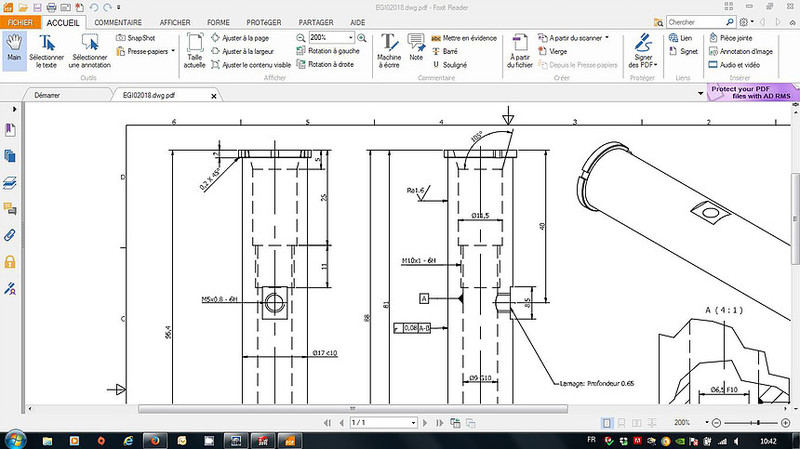This screenshot has width=800, height=449.
Task: Open the FICHIER menu
Action: pos(20,21)
